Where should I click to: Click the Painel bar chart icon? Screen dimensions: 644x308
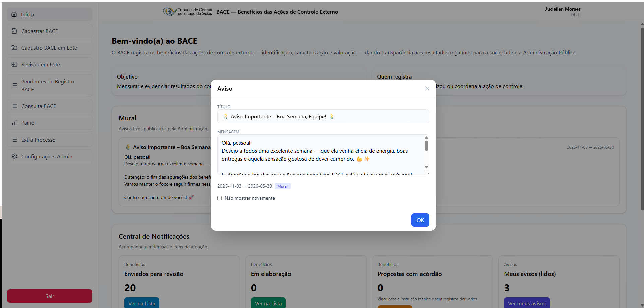tap(14, 123)
